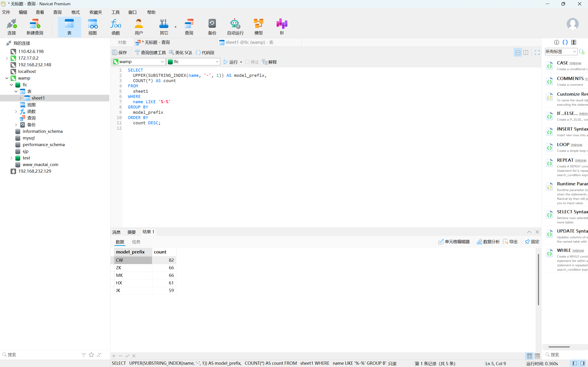Open the 模型 model tool
The image size is (588, 367).
tap(258, 27)
